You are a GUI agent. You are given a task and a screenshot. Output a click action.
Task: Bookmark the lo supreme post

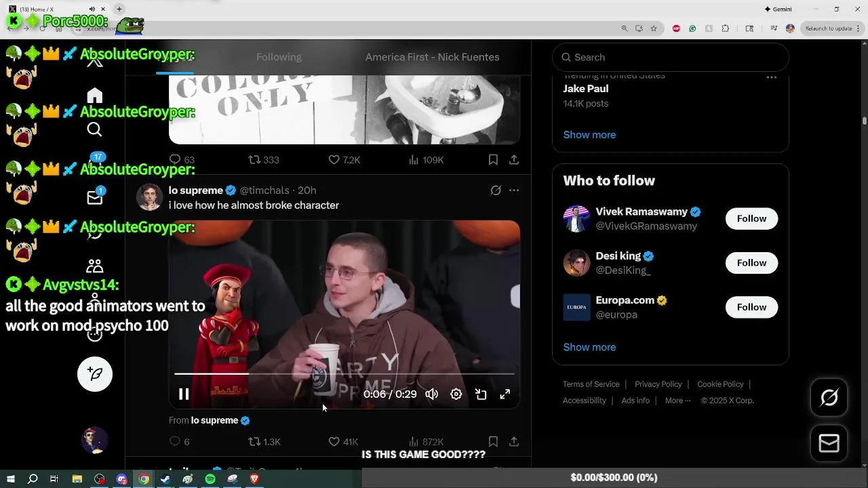click(493, 442)
